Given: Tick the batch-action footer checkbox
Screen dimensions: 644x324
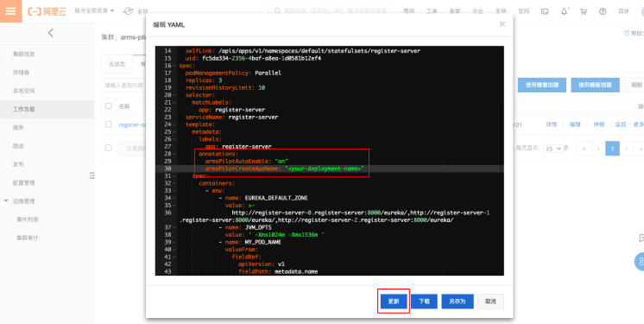Looking at the screenshot, I should click(109, 148).
